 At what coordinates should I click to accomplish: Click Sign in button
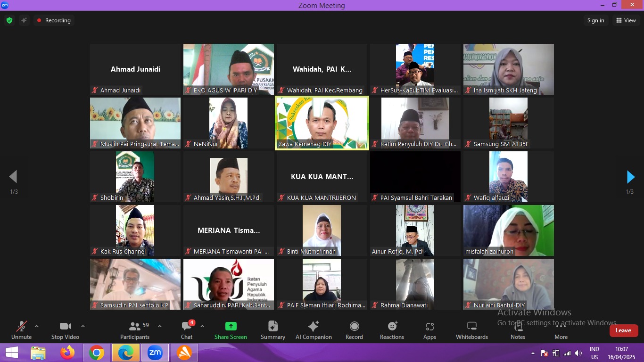[595, 20]
